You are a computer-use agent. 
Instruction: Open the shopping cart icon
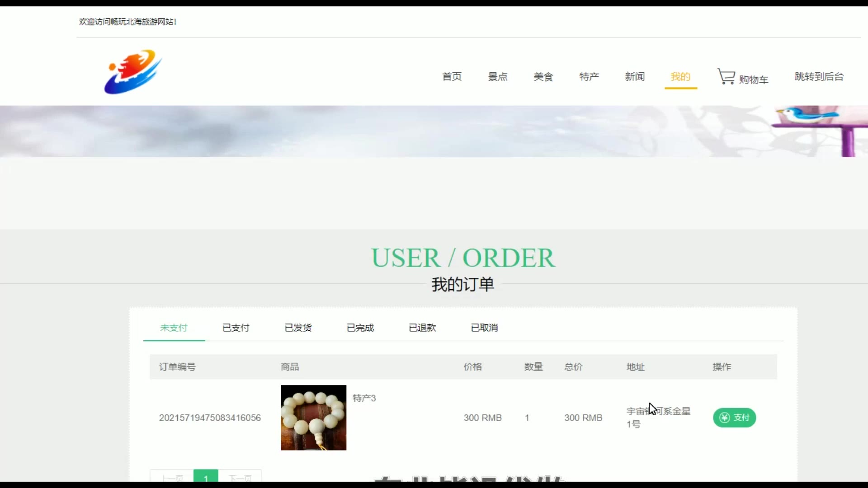[x=726, y=76]
